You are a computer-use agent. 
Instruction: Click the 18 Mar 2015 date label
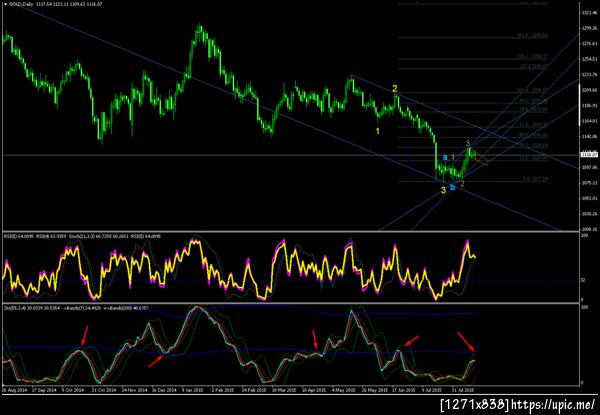pos(285,390)
